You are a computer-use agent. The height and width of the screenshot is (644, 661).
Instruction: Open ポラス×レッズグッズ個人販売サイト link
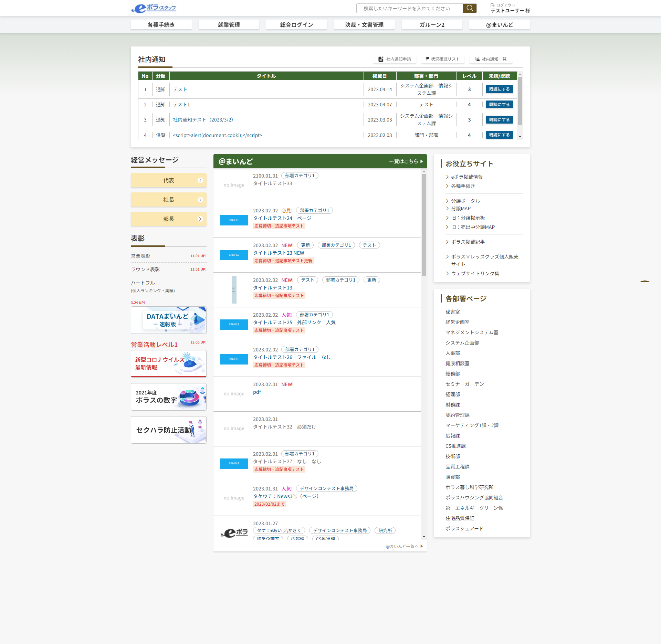[485, 261]
